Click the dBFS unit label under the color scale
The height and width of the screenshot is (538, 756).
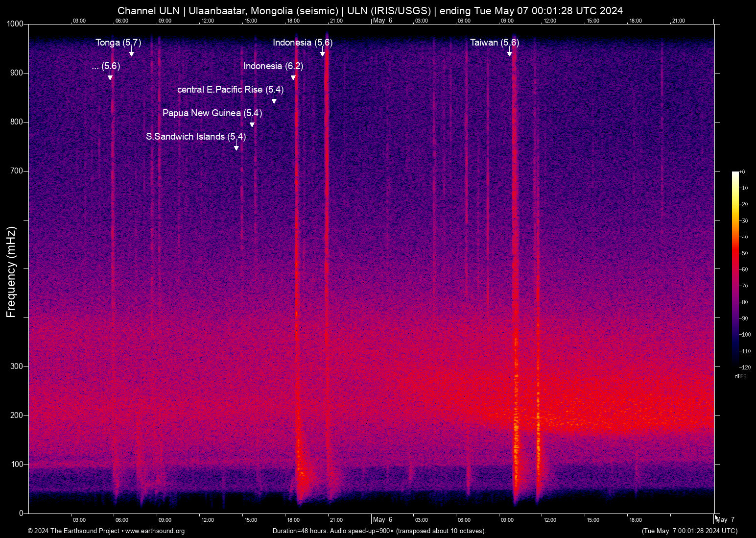coord(740,376)
